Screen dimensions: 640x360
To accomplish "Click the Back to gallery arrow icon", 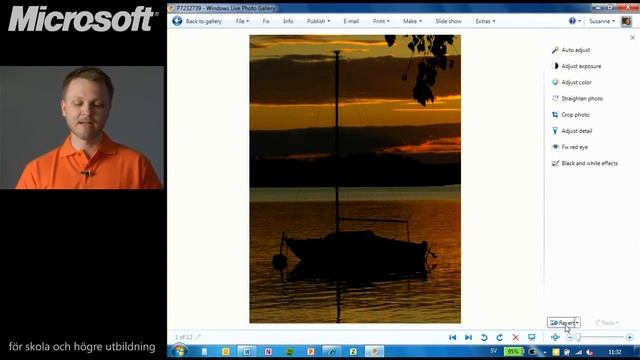I will click(177, 21).
